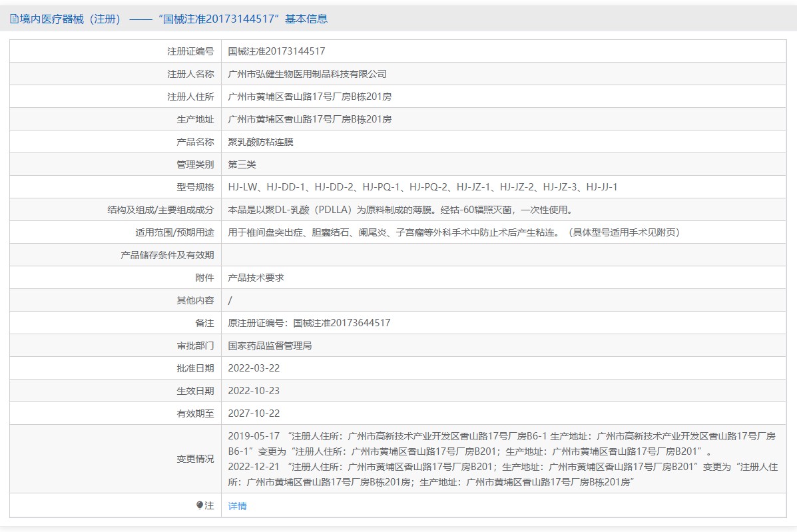
Task: Click the 附件 row label
Action: [205, 278]
